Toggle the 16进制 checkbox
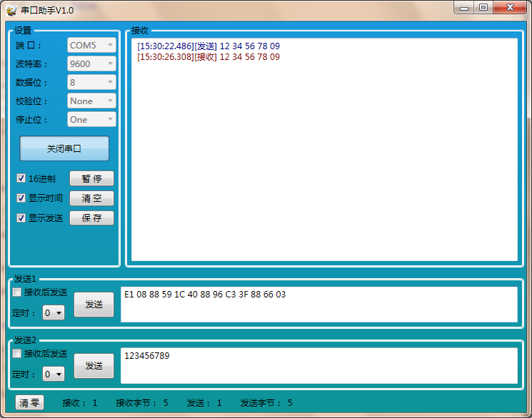The height and width of the screenshot is (418, 532). [x=21, y=178]
